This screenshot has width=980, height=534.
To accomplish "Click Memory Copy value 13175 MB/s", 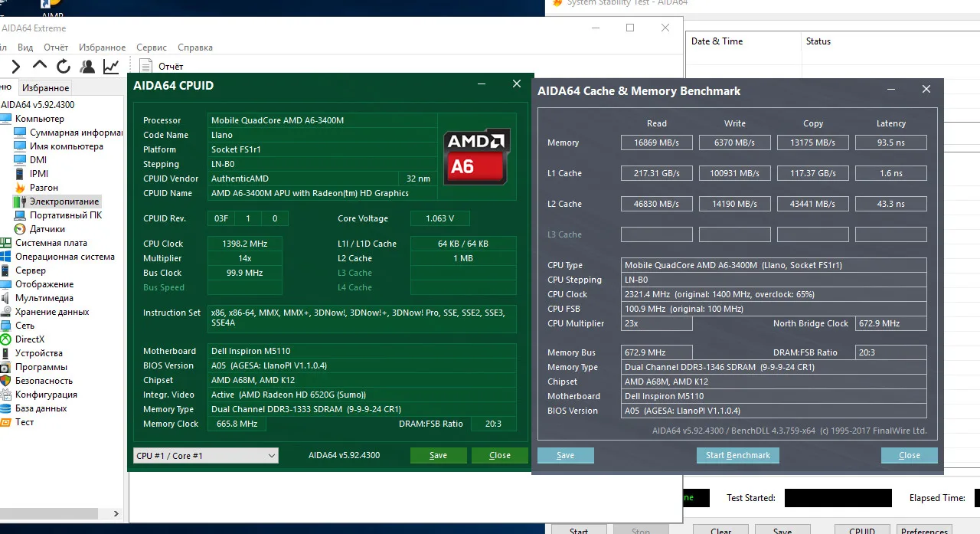I will pos(813,143).
